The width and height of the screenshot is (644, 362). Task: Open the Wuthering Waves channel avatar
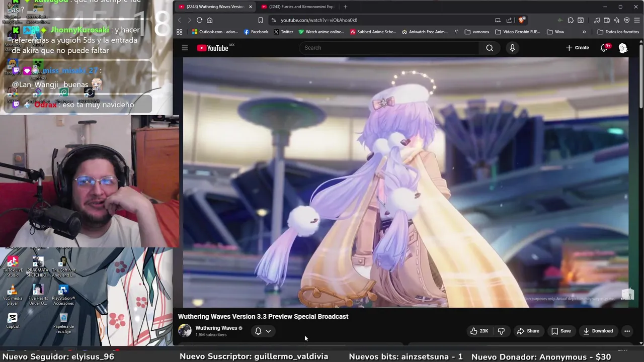185,330
